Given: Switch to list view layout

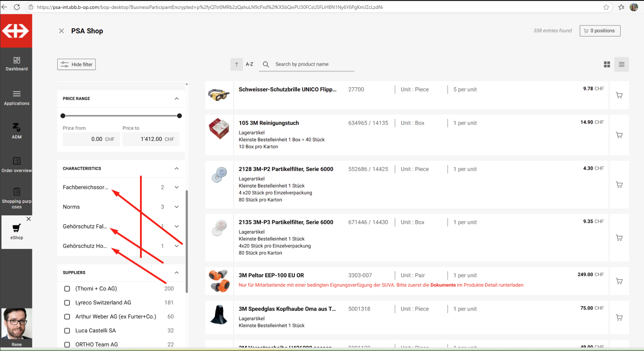Looking at the screenshot, I should 621,64.
